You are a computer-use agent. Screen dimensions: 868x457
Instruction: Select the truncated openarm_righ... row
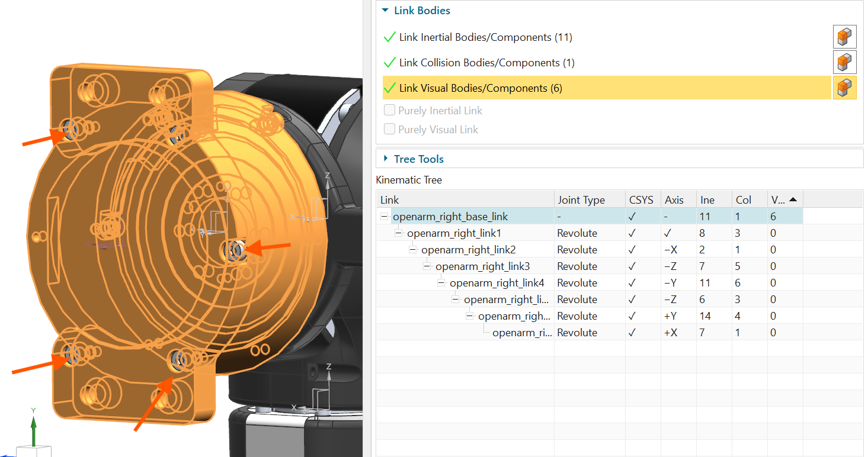point(514,316)
